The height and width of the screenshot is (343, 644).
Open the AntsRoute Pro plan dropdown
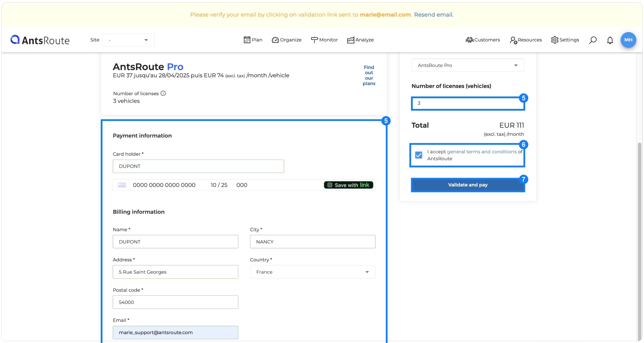click(x=468, y=65)
